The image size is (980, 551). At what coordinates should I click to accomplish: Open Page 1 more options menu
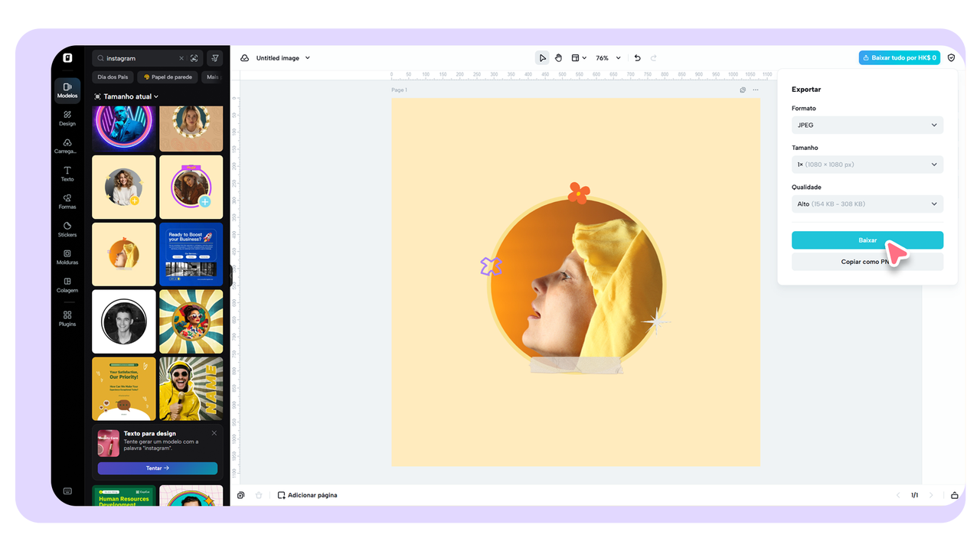(756, 90)
